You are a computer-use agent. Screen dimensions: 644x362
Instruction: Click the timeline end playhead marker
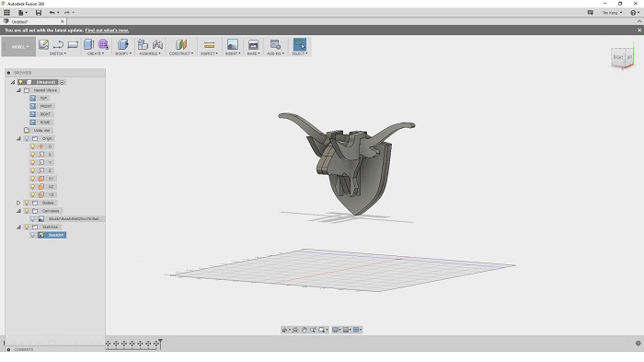point(160,344)
